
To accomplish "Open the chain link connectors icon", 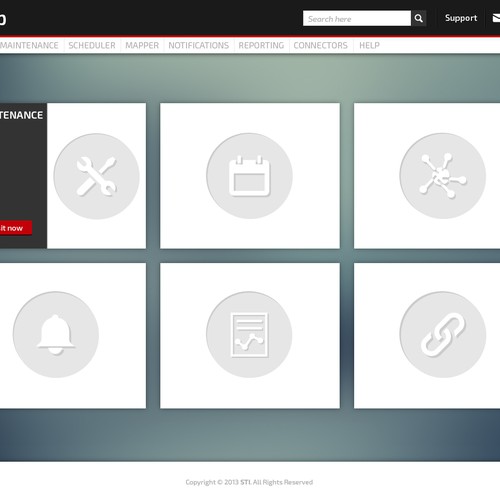I will tap(442, 334).
